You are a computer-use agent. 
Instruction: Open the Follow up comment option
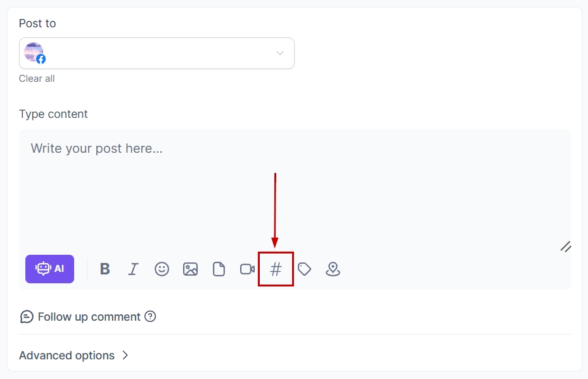[89, 317]
